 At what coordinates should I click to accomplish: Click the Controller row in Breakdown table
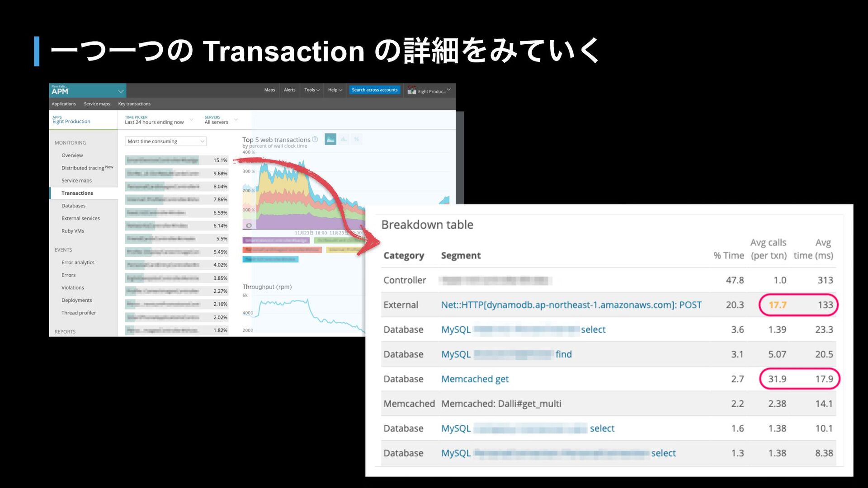click(609, 280)
